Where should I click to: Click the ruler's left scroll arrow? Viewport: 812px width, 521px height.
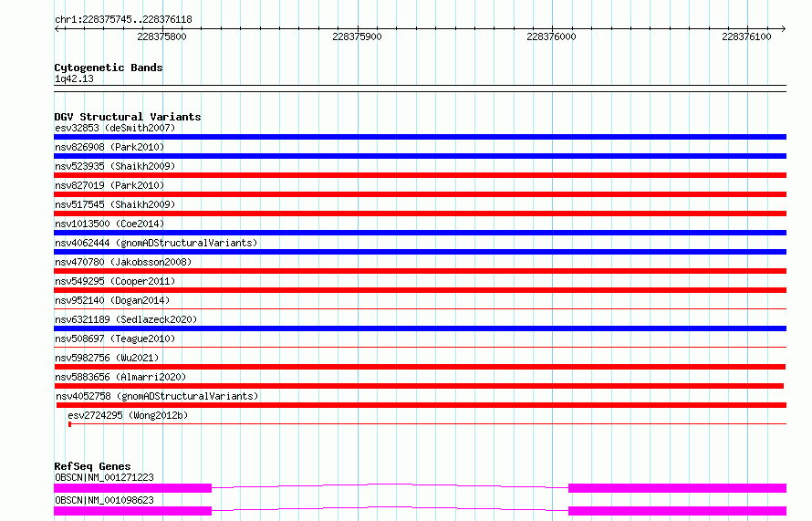point(57,28)
